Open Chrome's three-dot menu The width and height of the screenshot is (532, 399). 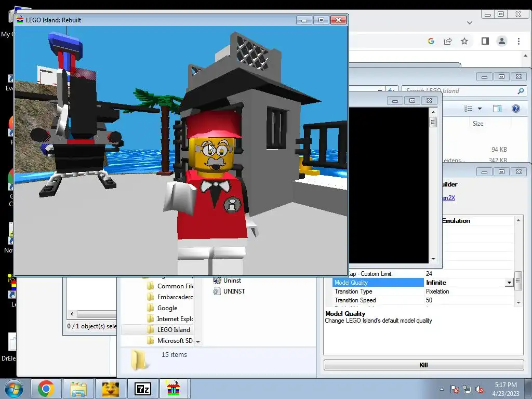tap(518, 41)
